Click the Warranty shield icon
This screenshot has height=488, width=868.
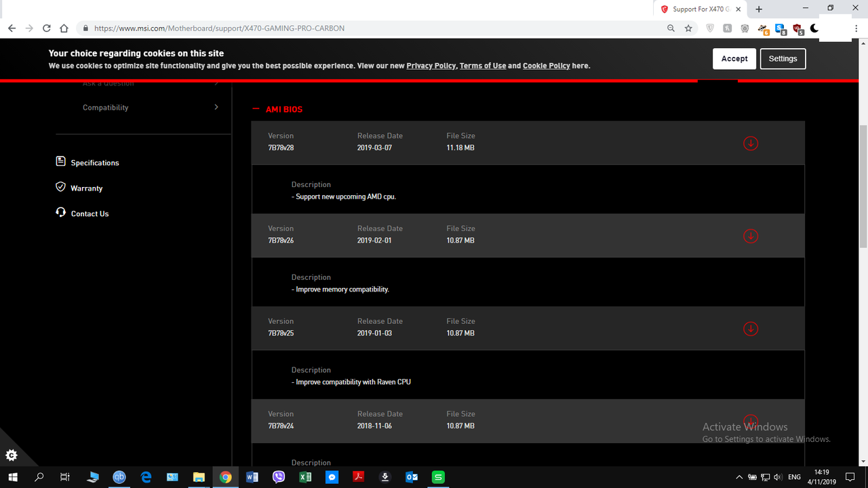point(61,187)
